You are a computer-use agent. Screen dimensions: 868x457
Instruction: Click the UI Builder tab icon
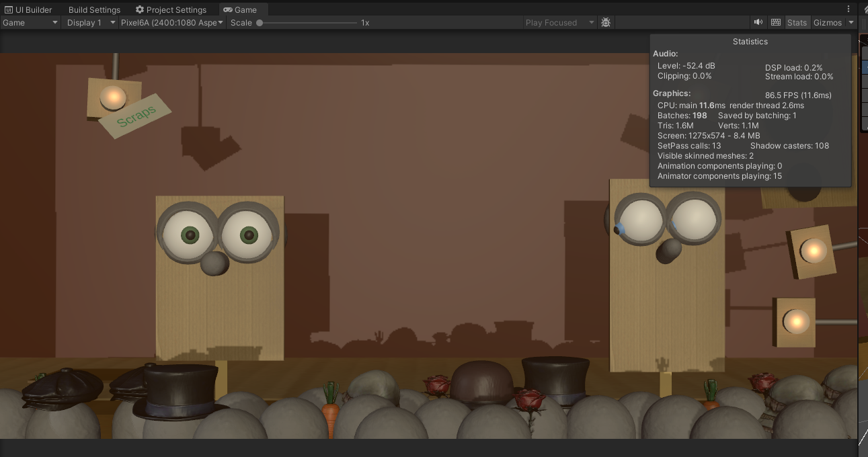(9, 10)
